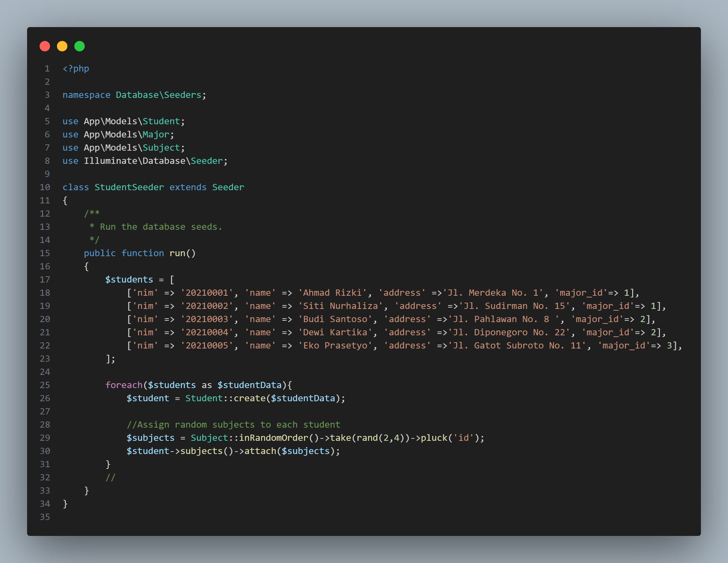Click the $students variable declaration
The width and height of the screenshot is (728, 563).
pyautogui.click(x=129, y=280)
